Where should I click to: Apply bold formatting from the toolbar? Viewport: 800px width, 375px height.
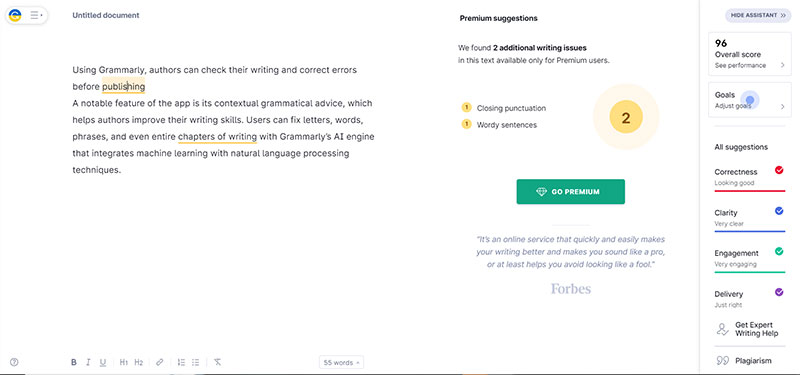[x=73, y=362]
